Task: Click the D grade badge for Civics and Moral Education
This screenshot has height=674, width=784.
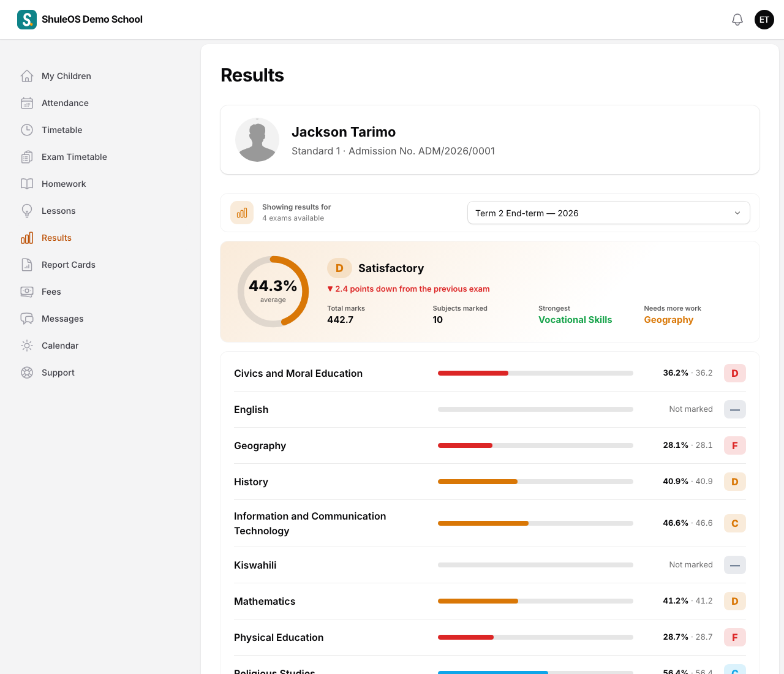Action: [x=735, y=373]
